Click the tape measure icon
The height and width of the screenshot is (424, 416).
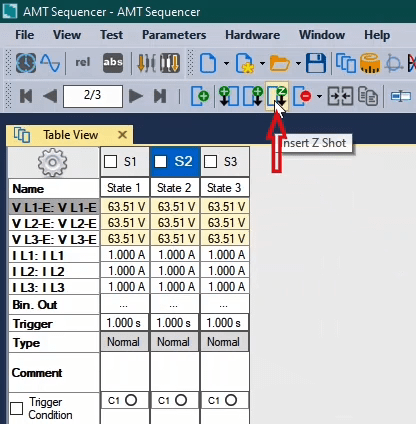370,63
